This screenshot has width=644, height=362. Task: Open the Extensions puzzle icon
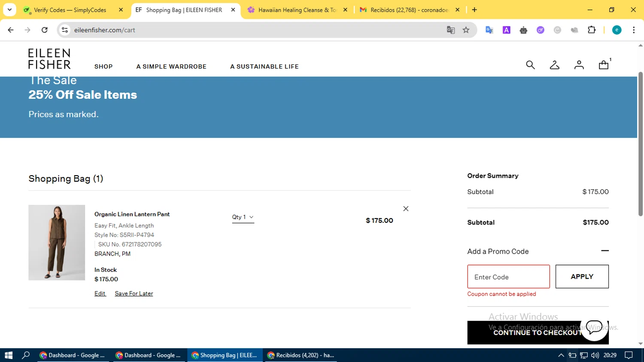tap(592, 30)
